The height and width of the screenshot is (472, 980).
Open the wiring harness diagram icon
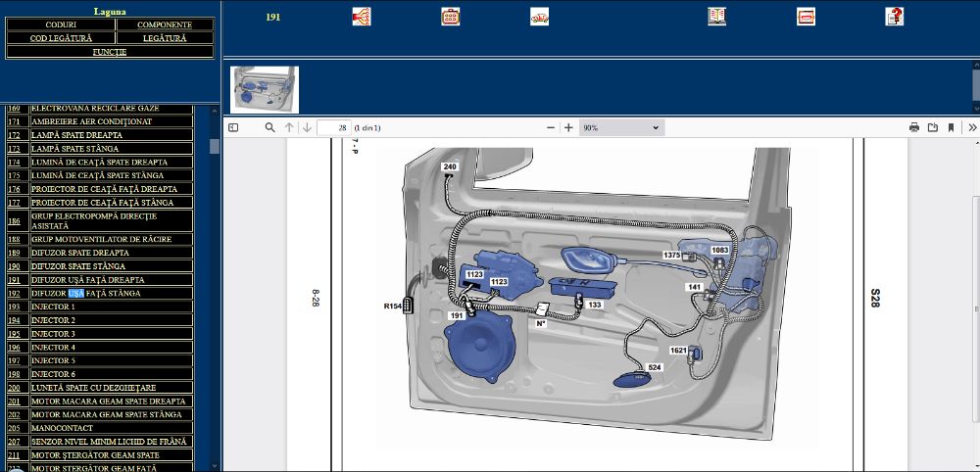(362, 17)
